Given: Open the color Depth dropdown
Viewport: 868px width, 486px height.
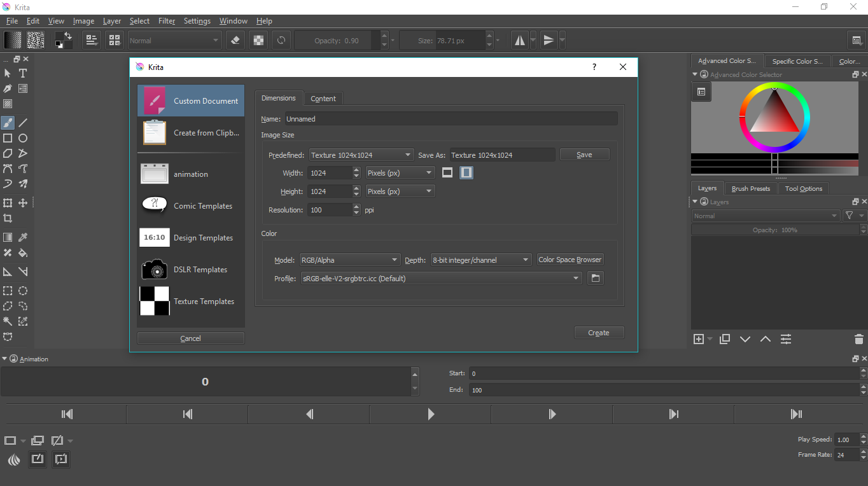Looking at the screenshot, I should click(481, 260).
